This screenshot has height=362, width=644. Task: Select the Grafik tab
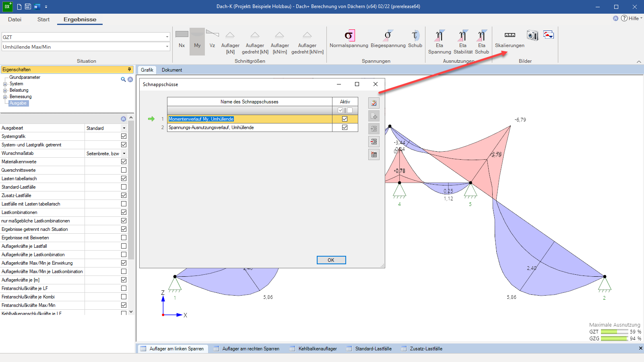[147, 70]
